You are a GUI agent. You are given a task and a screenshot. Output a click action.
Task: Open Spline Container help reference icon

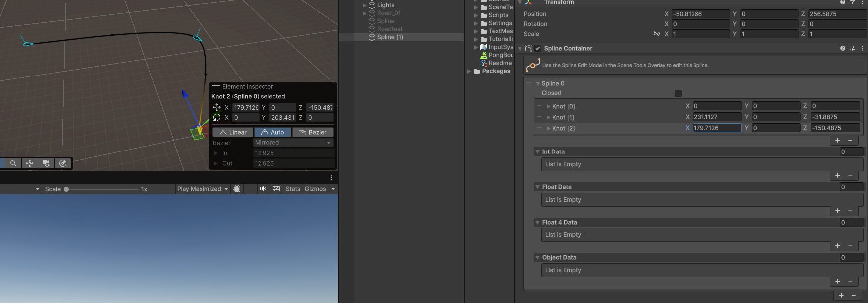pyautogui.click(x=842, y=48)
